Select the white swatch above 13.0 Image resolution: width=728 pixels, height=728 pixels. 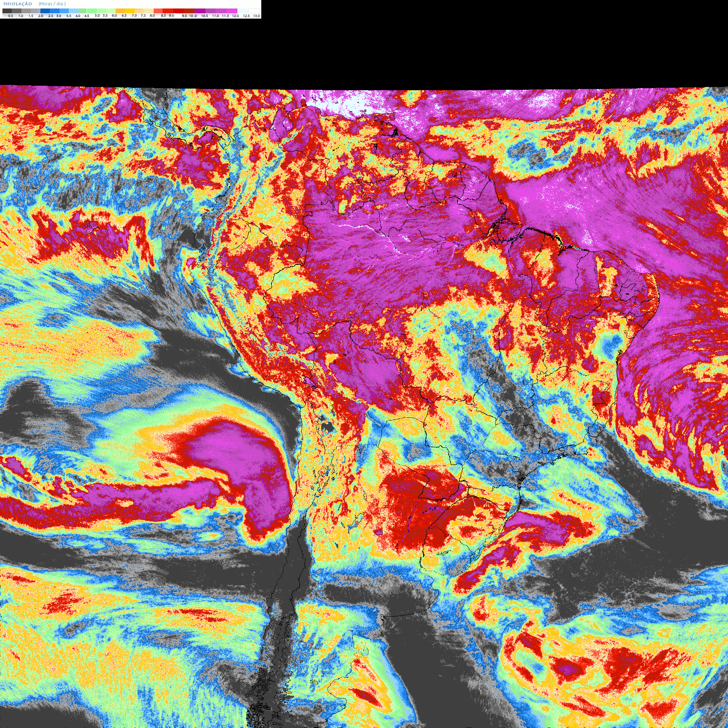pos(254,11)
